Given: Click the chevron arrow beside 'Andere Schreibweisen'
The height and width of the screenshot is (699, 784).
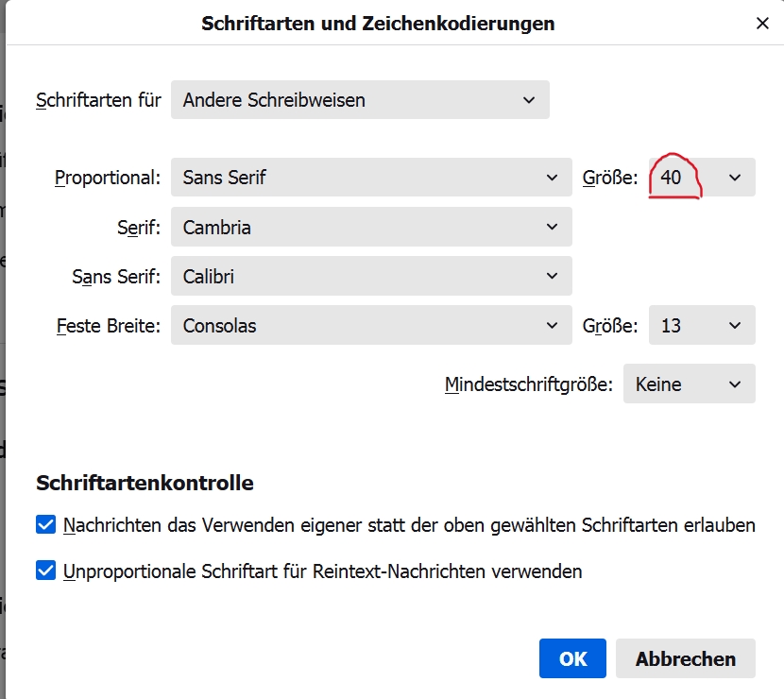Looking at the screenshot, I should [x=528, y=99].
